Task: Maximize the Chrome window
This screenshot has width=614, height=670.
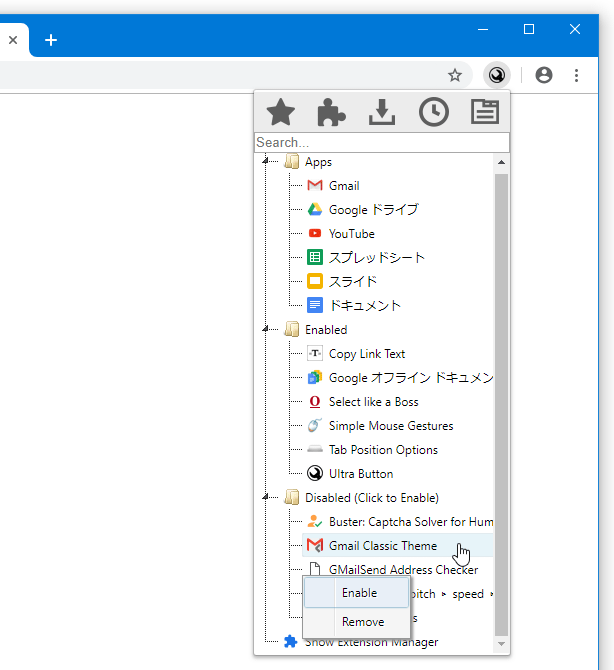Action: tap(529, 29)
